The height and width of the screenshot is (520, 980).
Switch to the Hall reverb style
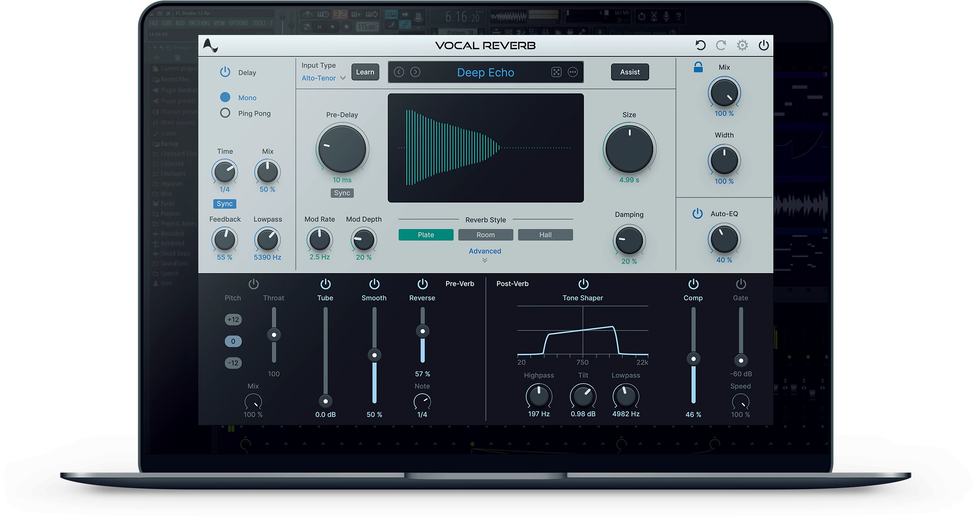(x=545, y=234)
